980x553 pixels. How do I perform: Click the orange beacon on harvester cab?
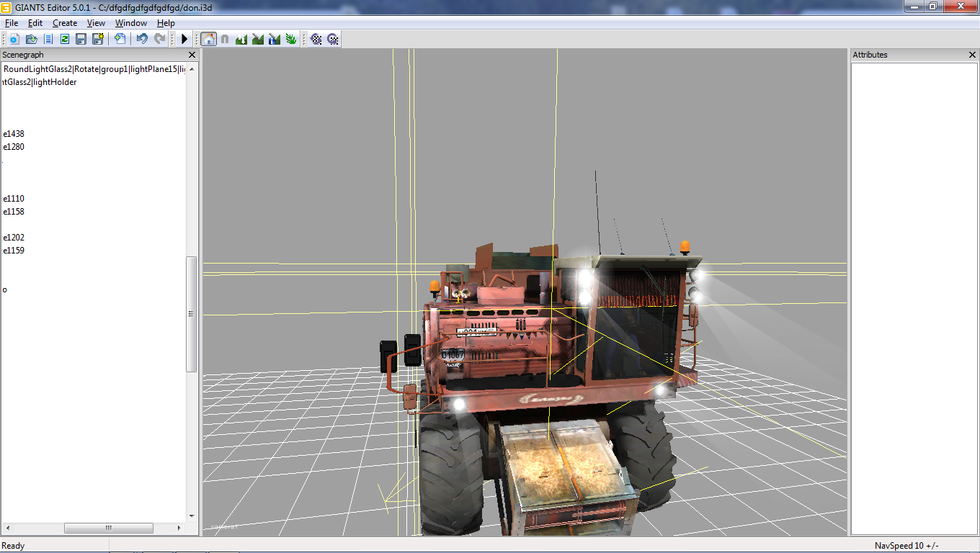pos(685,247)
